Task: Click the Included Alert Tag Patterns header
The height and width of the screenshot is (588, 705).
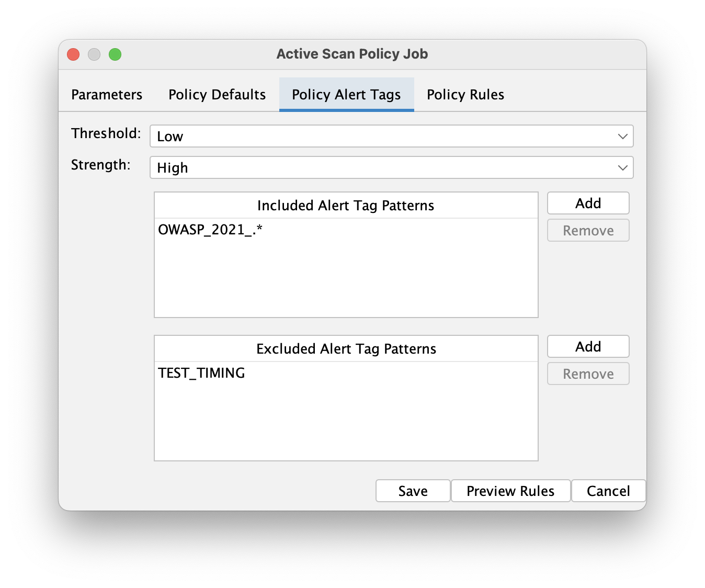Action: click(345, 205)
